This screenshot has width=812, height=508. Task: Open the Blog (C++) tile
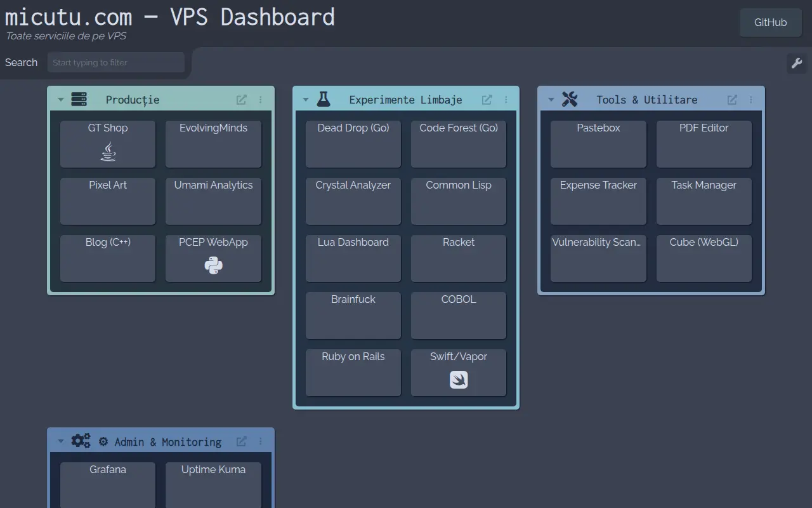[108, 258]
